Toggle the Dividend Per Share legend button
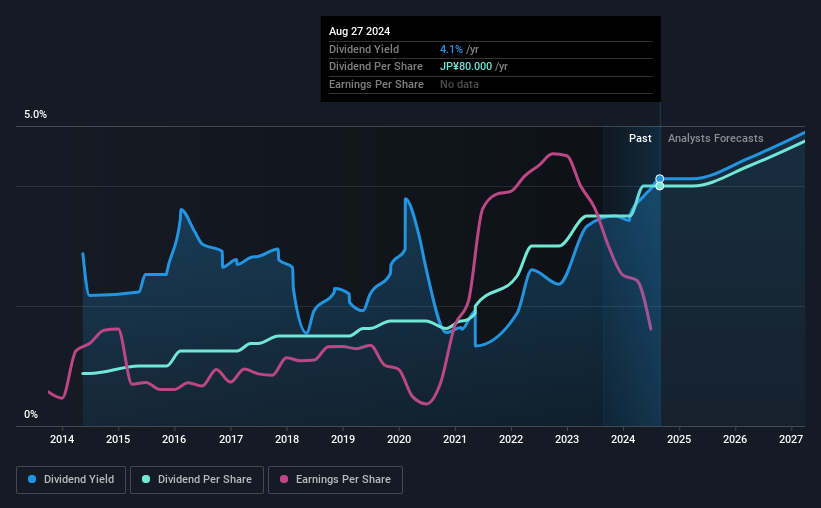821x508 pixels. tap(197, 480)
